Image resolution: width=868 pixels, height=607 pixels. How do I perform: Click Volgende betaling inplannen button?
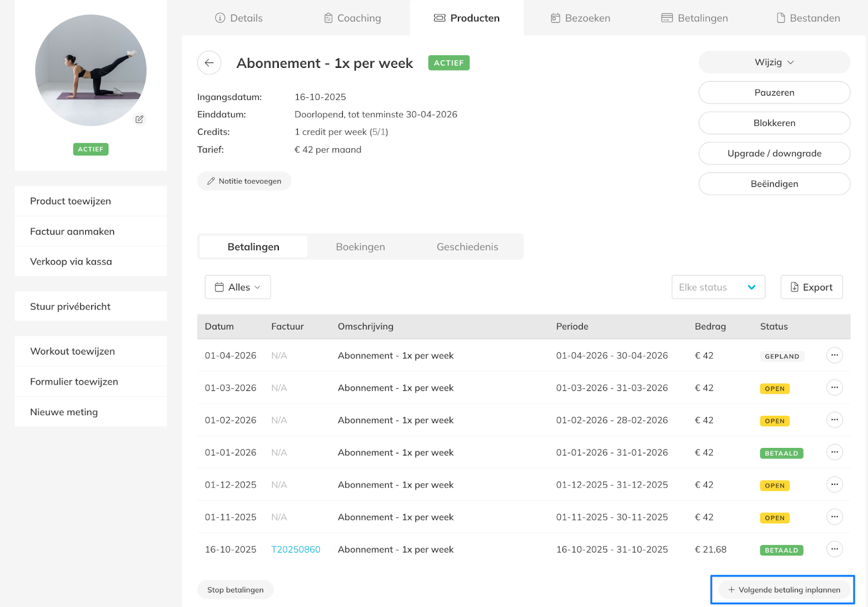783,590
